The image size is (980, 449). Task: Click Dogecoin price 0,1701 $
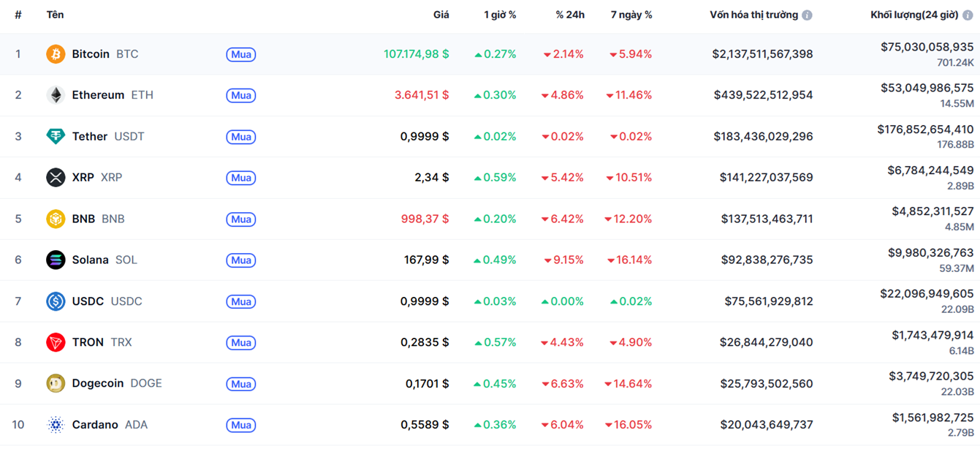428,383
